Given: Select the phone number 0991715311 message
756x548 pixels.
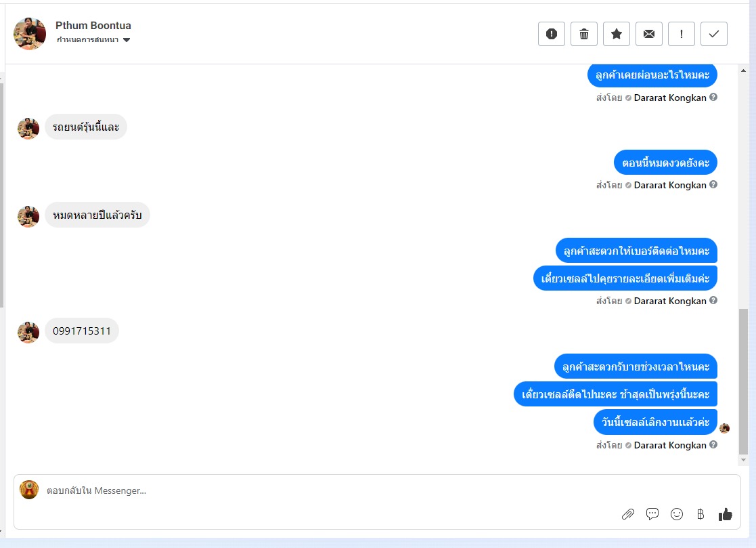Looking at the screenshot, I should [82, 331].
